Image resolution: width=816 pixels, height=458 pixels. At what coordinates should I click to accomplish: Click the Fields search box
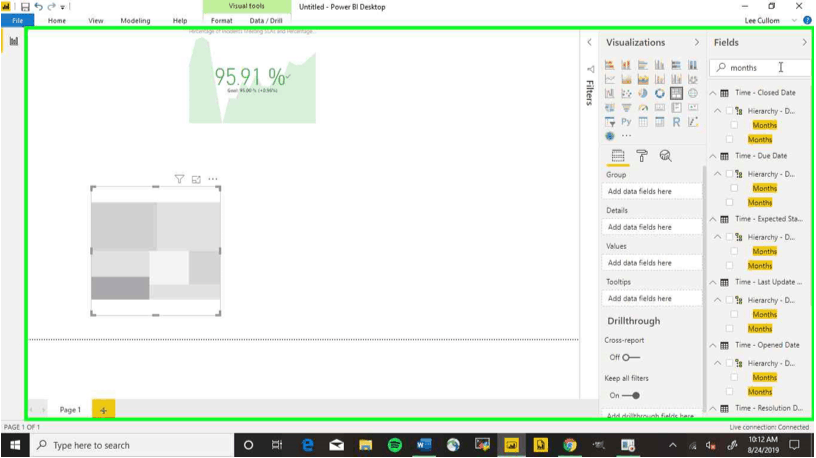point(761,68)
